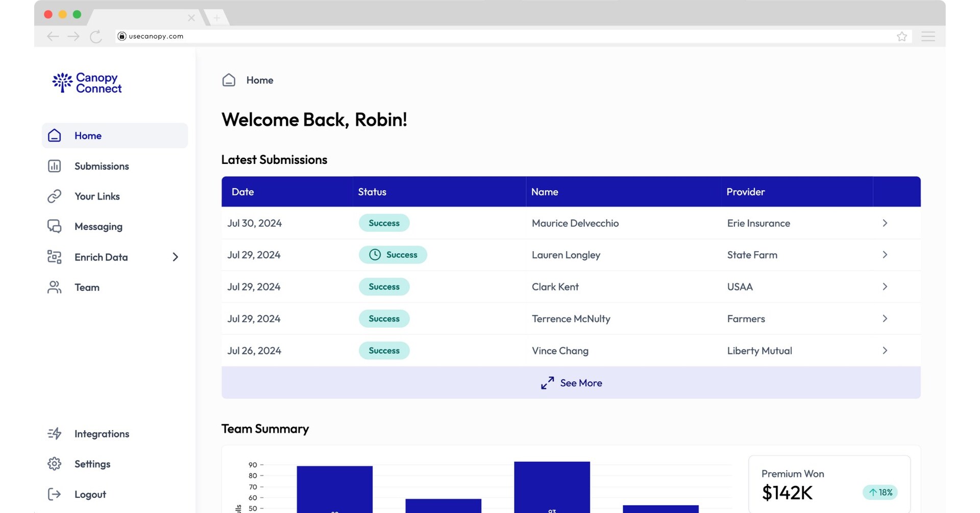Select the 18% increase badge near Premium Won
980x513 pixels.
(879, 492)
